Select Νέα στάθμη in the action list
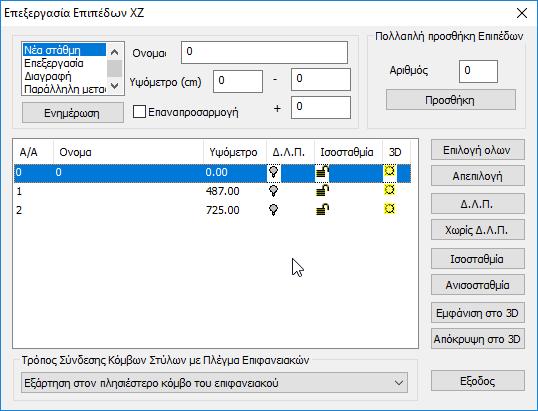Viewport: 538px width, 411px height. (x=65, y=50)
